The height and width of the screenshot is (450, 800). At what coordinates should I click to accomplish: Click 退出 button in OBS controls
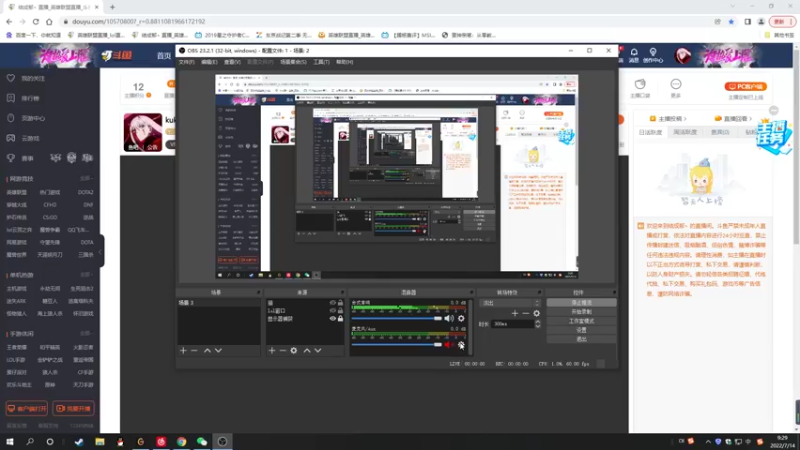(581, 339)
